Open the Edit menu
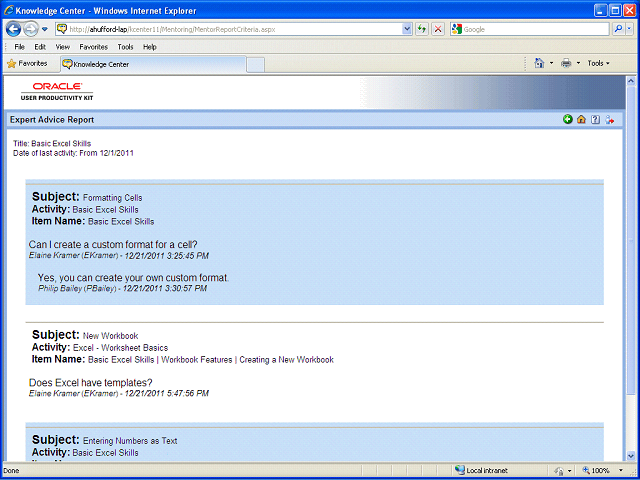Image resolution: width=640 pixels, height=480 pixels. tap(40, 47)
